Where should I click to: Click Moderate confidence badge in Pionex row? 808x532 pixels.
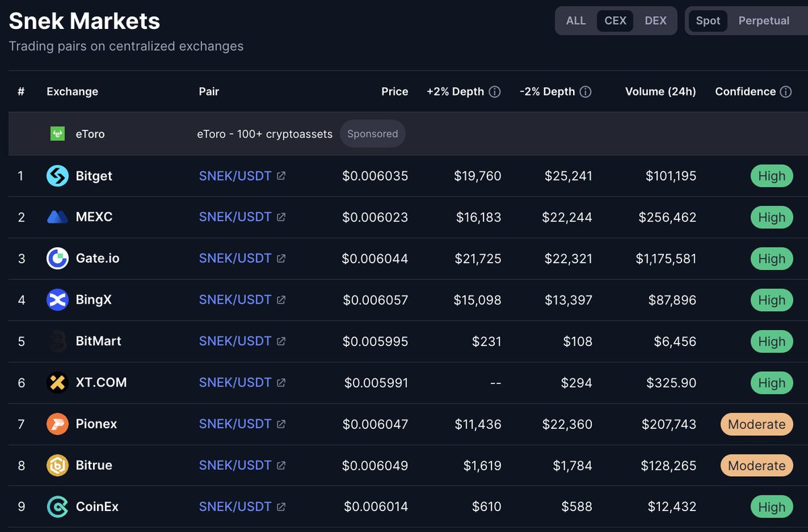[x=757, y=424]
